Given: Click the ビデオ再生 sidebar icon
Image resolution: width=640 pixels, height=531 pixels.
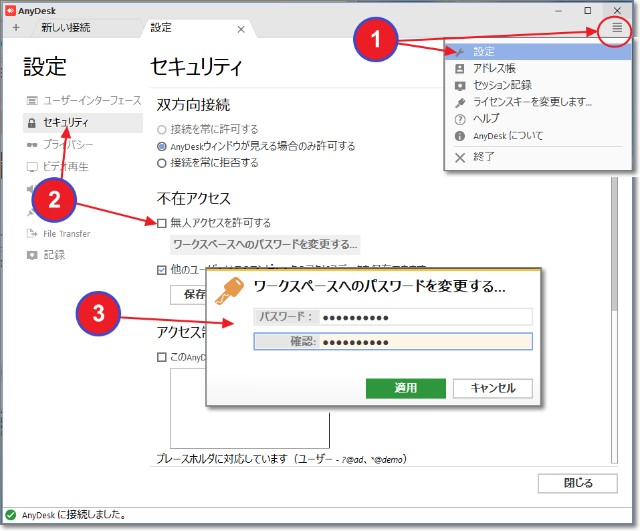Looking at the screenshot, I should click(x=32, y=167).
